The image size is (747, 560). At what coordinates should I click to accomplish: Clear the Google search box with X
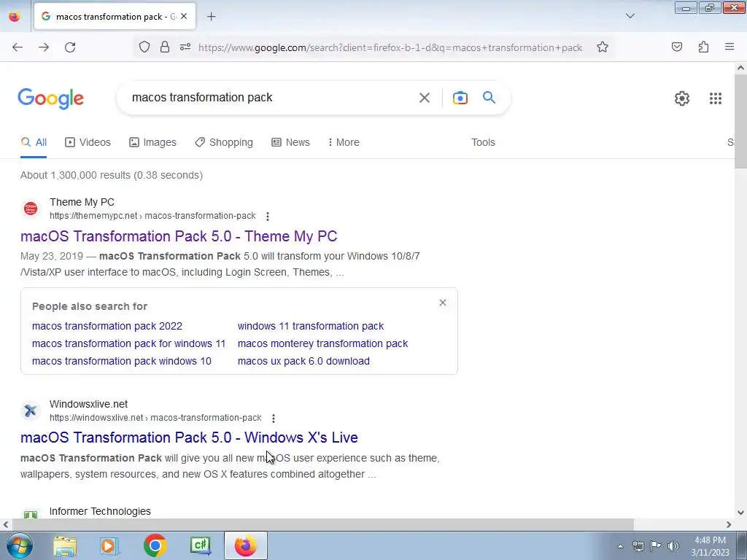pos(424,98)
